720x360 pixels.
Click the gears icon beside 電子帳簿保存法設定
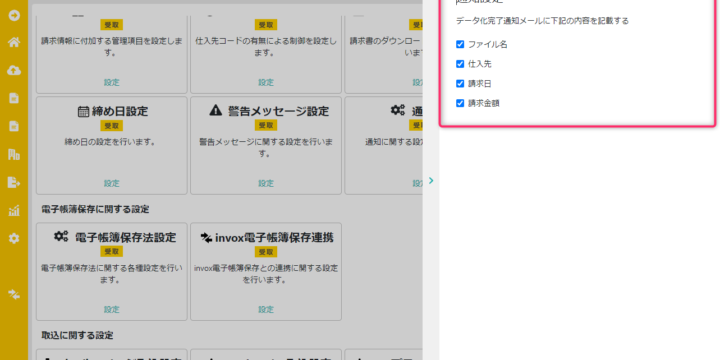tap(61, 236)
